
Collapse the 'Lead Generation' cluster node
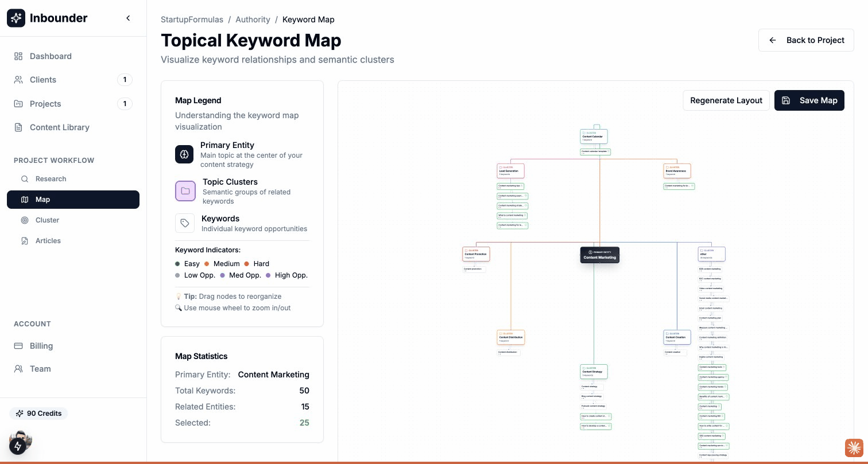tap(510, 171)
